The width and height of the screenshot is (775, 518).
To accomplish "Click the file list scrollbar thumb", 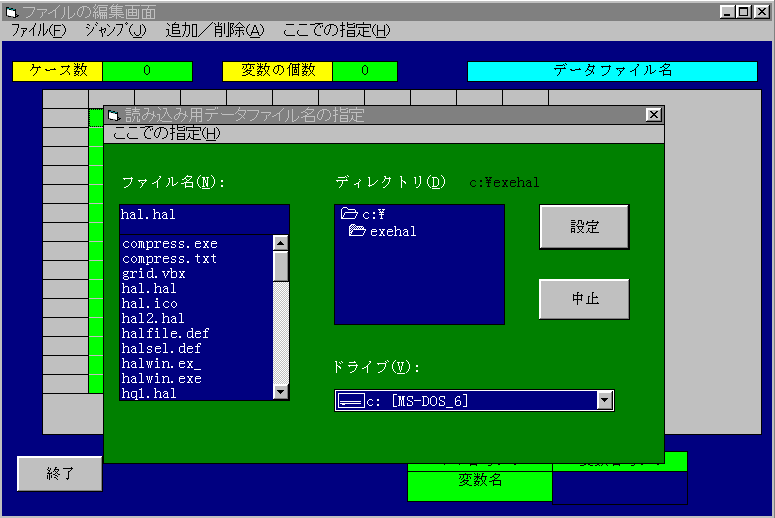I will (281, 266).
